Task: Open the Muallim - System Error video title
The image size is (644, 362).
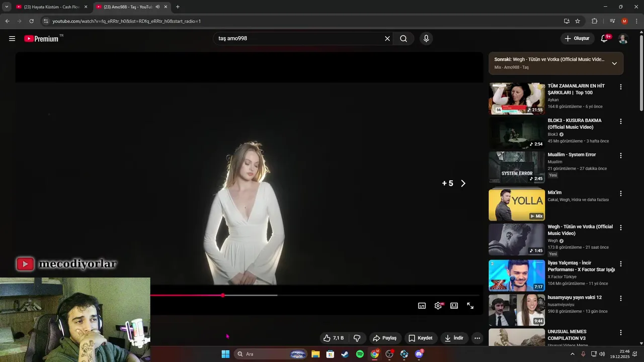Action: pyautogui.click(x=572, y=155)
